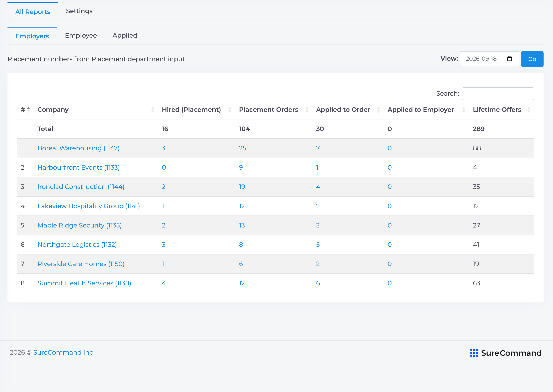Click into the table Search box
This screenshot has height=392, width=553.
coord(498,94)
